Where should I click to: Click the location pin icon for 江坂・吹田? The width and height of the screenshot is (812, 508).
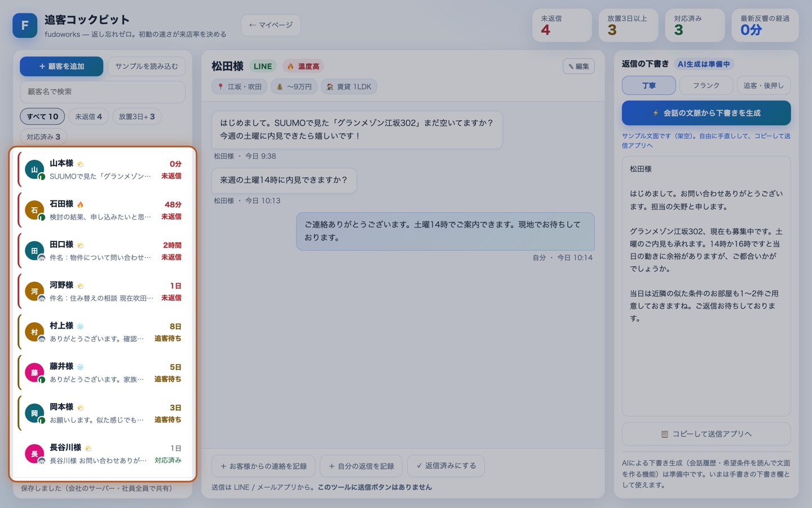[220, 87]
